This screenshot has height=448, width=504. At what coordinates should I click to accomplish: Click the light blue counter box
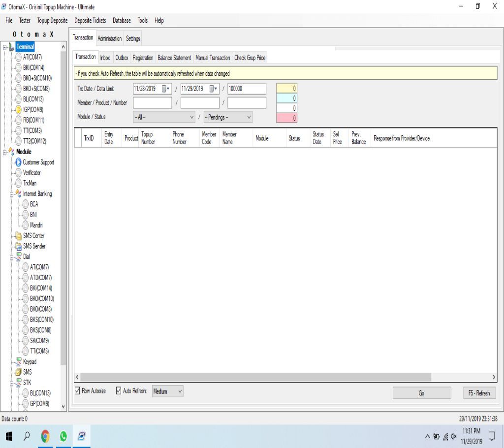(x=286, y=98)
